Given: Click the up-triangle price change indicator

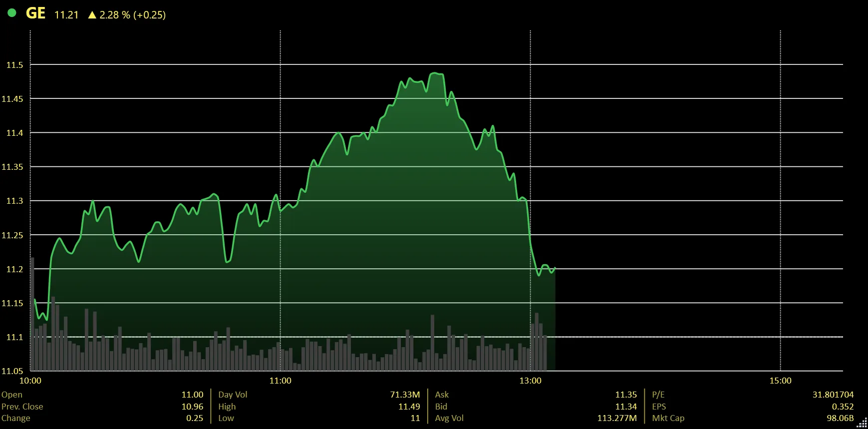Looking at the screenshot, I should 92,15.
